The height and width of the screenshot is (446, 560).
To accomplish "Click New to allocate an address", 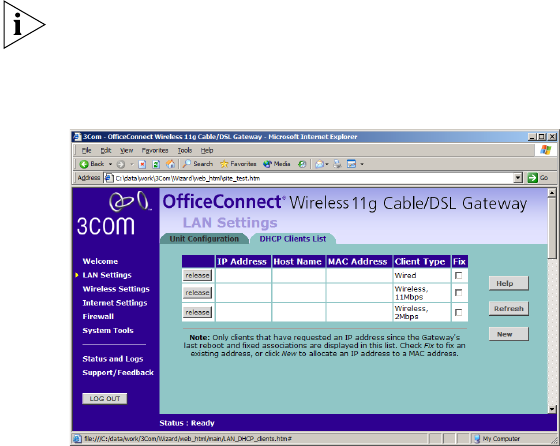I will pyautogui.click(x=509, y=334).
